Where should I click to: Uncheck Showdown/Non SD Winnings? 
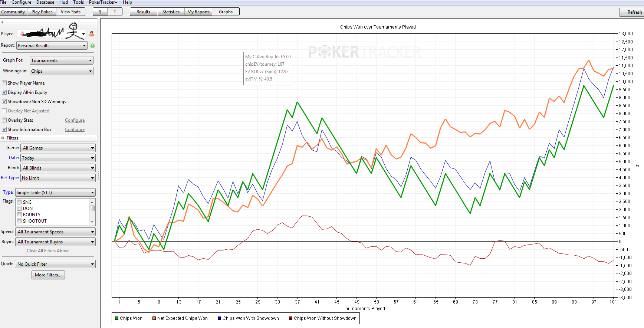click(x=4, y=102)
